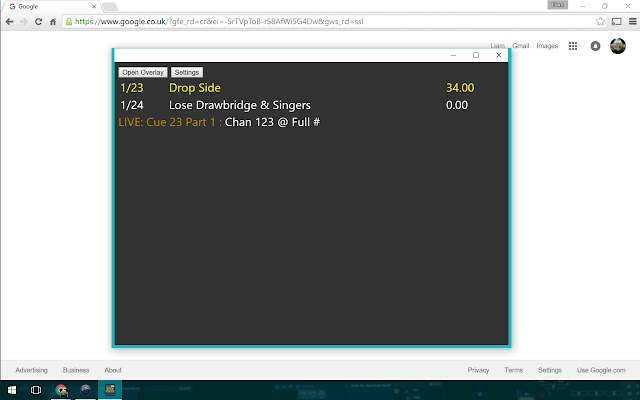This screenshot has height=400, width=640.
Task: Click cue number 1/24
Action: point(131,105)
